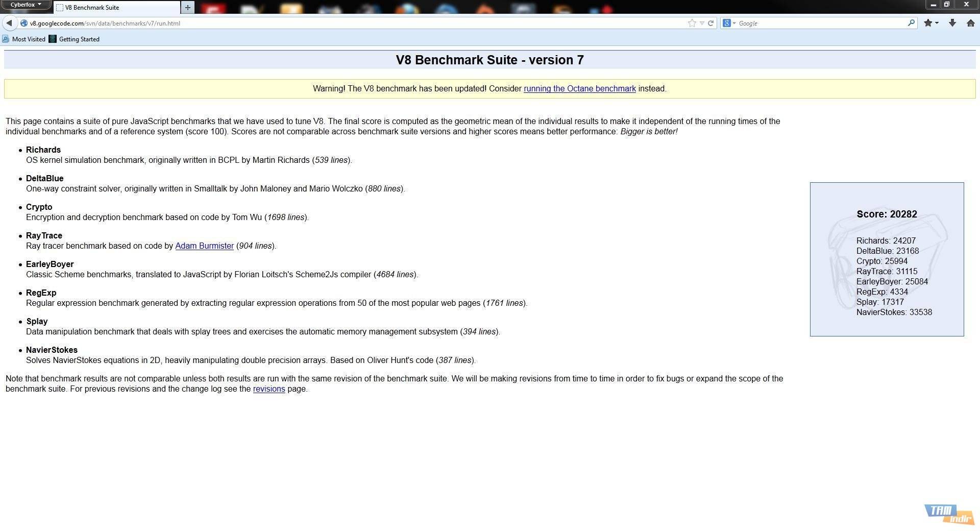Open the revisions page link

268,389
